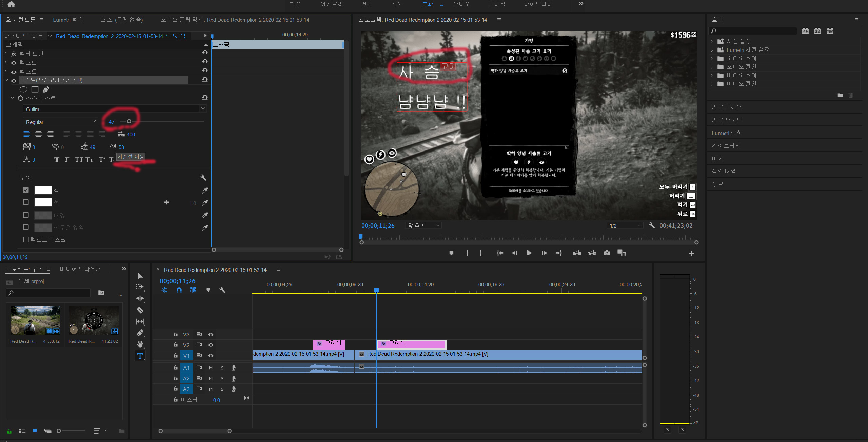Viewport: 868px width, 442px height.
Task: Select the Razor tool in toolbar
Action: [x=140, y=310]
